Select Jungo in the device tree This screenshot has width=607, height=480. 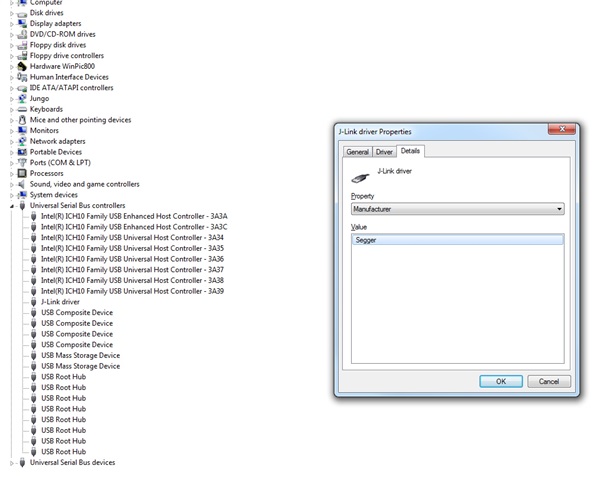tap(39, 99)
